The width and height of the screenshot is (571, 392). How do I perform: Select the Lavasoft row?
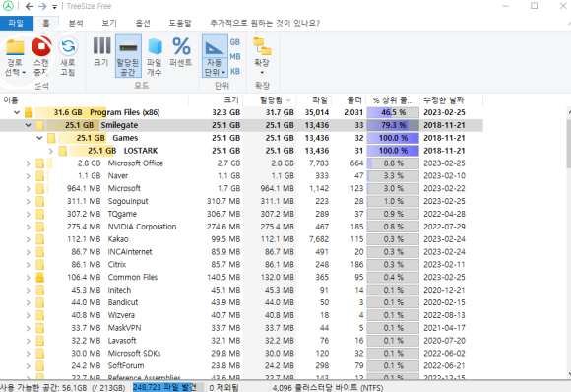(x=241, y=341)
